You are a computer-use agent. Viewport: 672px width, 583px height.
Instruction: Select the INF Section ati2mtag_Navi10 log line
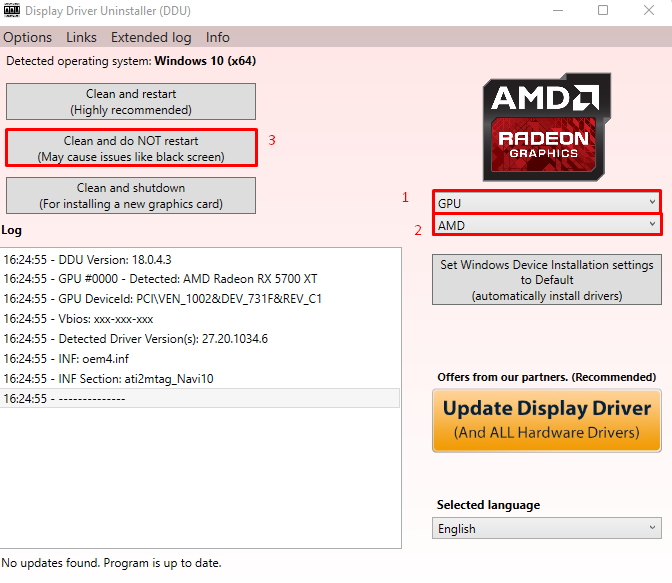pyautogui.click(x=108, y=378)
